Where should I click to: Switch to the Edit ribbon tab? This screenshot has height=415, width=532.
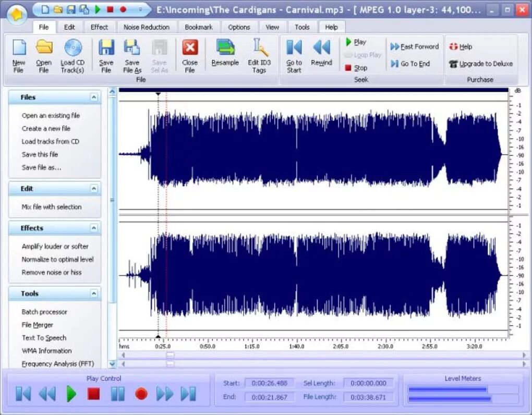[69, 27]
